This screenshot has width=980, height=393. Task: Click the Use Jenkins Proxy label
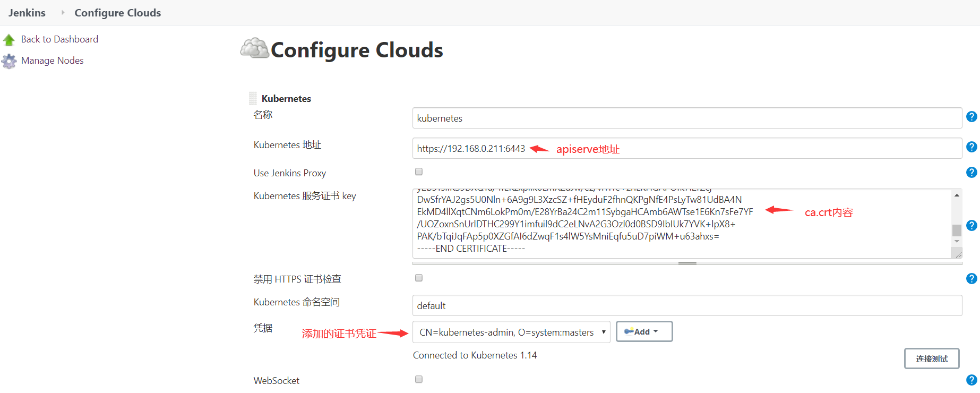click(x=290, y=173)
